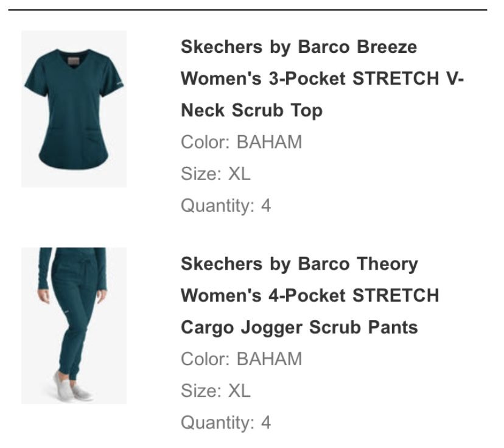The height and width of the screenshot is (448, 504).
Task: Click 'Women's 3-Pocket STRETCH V-' title line
Action: pyautogui.click(x=322, y=79)
